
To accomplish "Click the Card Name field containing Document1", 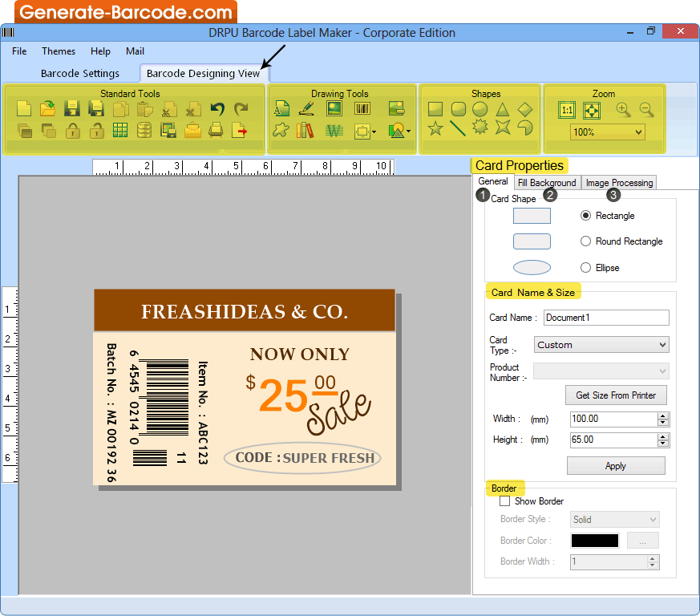I will tap(606, 318).
